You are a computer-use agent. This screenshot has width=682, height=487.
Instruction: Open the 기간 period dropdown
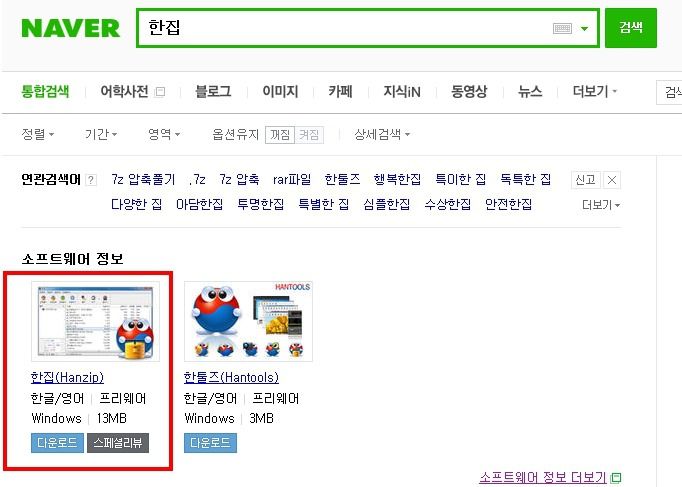[101, 134]
